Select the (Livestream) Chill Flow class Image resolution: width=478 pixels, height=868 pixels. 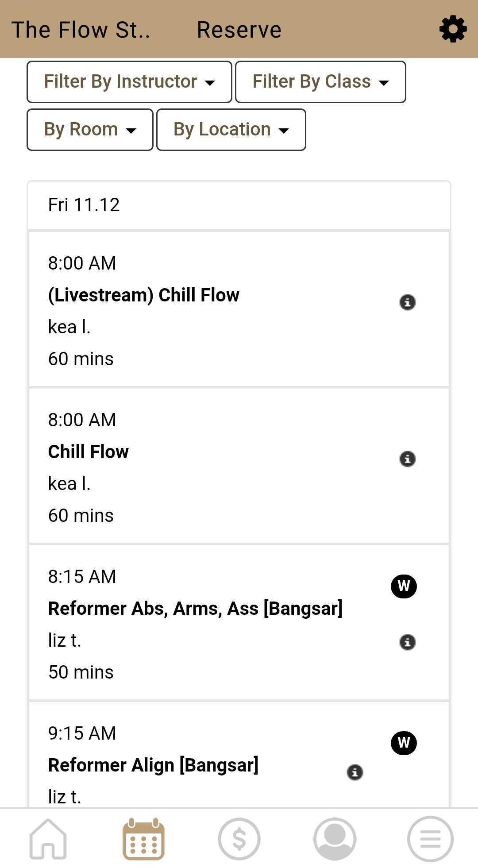click(144, 295)
